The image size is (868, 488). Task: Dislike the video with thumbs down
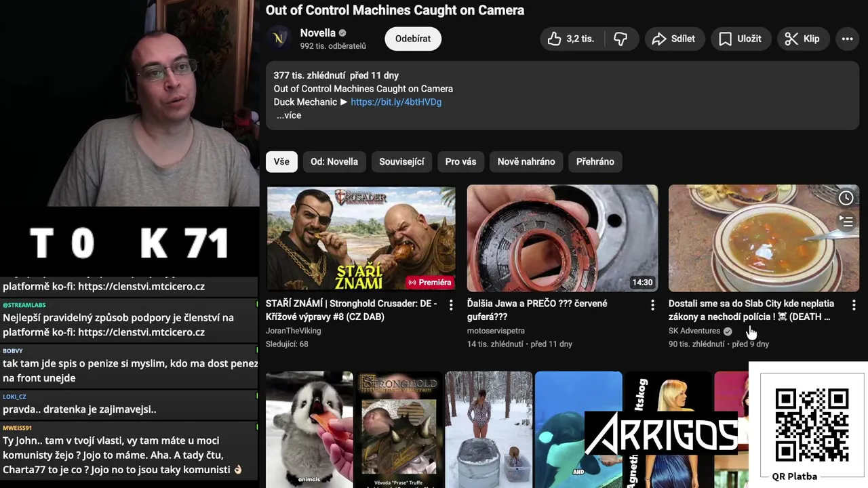coord(620,39)
